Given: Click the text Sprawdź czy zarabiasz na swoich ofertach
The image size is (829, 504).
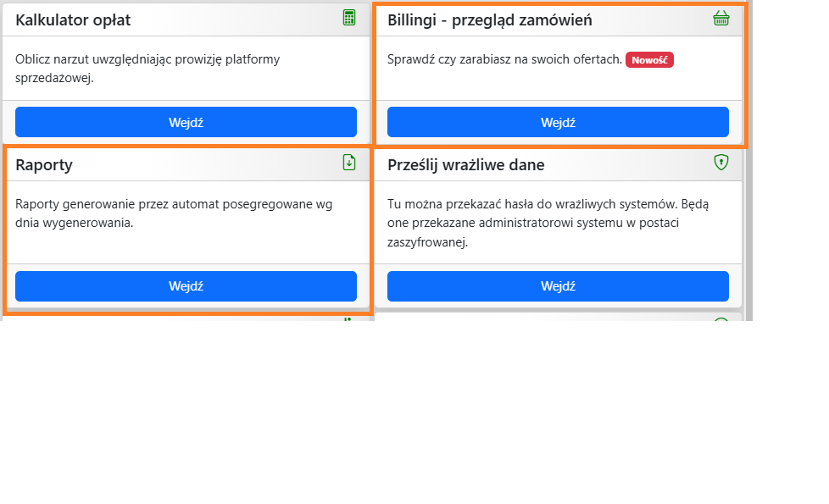Looking at the screenshot, I should tap(504, 59).
